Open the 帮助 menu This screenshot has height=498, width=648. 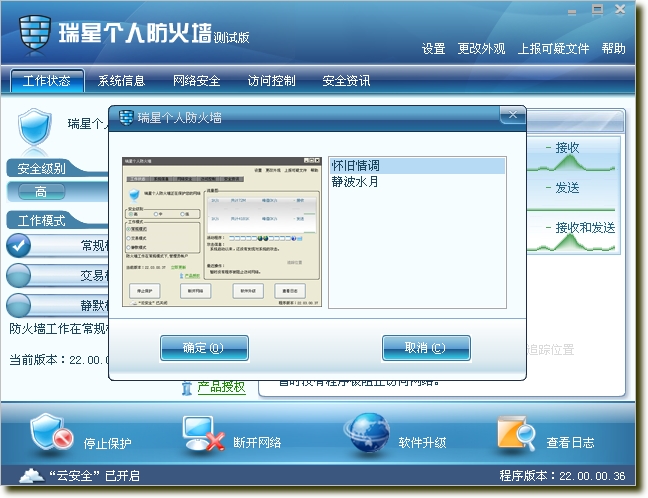coord(613,49)
